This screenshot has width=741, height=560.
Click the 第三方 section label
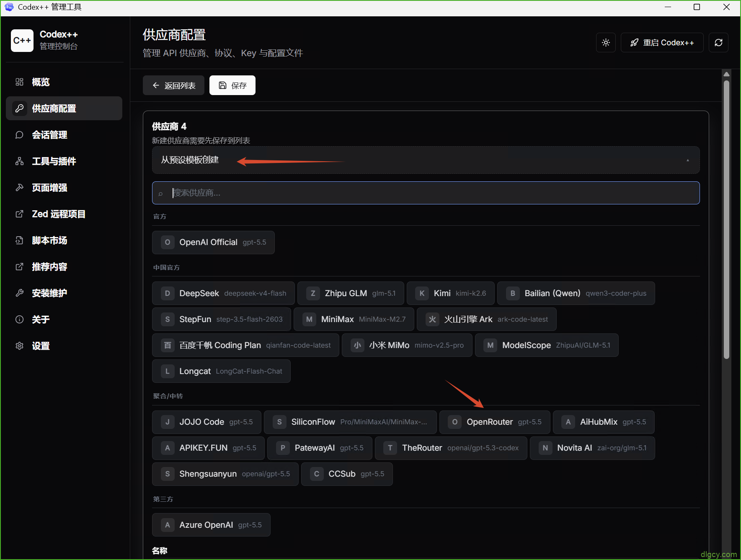(163, 499)
